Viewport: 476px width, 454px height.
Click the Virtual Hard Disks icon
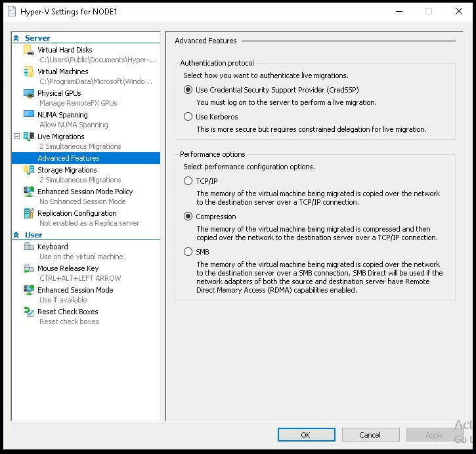29,50
